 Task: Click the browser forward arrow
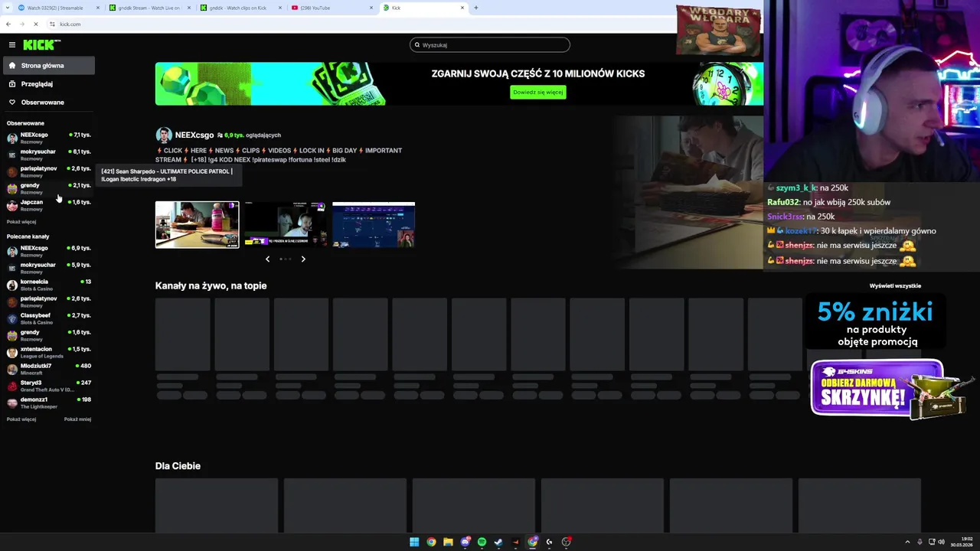21,24
